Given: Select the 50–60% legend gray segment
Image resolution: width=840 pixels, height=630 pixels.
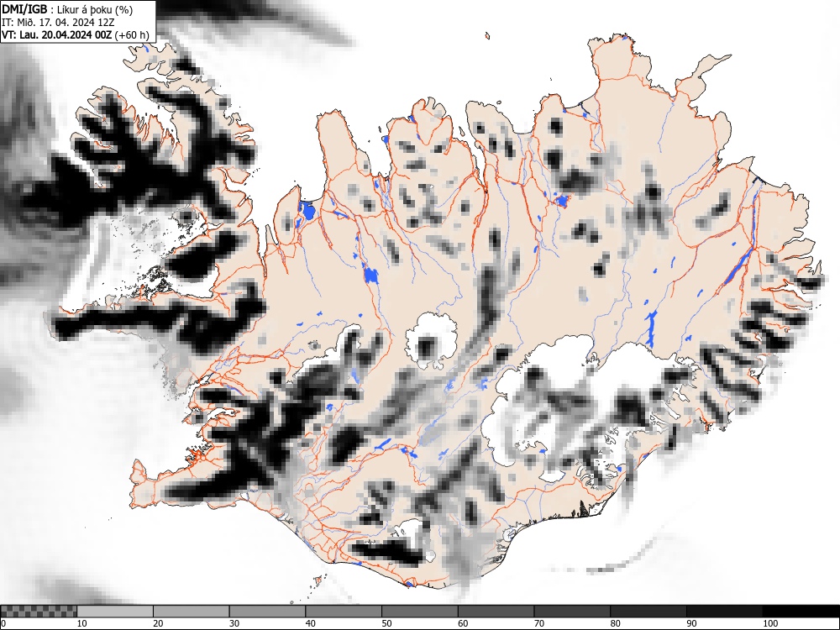Looking at the screenshot, I should [419, 612].
